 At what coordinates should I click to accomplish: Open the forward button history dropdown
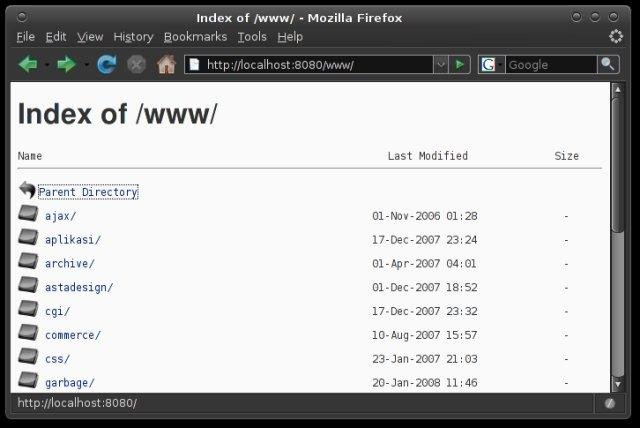coord(86,64)
